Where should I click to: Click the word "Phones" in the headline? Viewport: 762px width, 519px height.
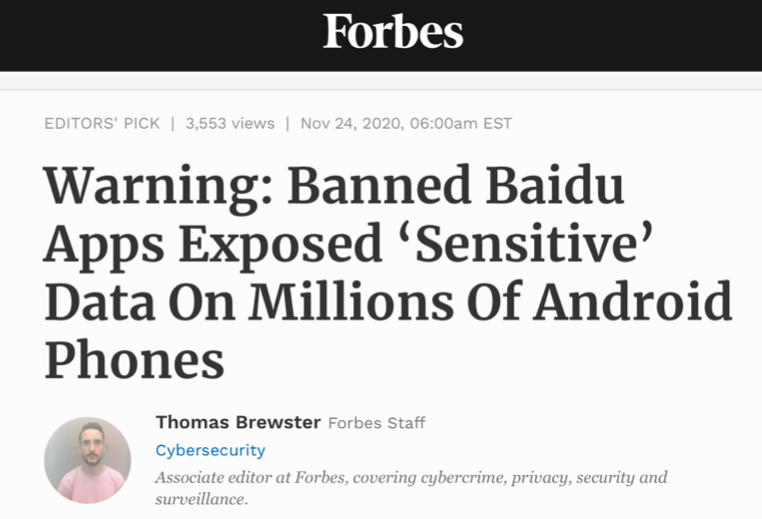point(134,358)
